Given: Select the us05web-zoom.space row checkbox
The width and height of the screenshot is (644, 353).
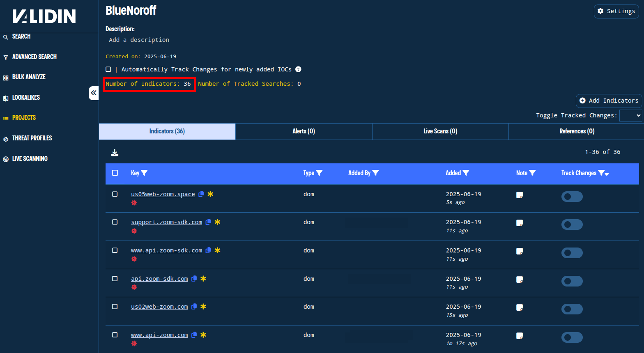Looking at the screenshot, I should click(x=115, y=194).
